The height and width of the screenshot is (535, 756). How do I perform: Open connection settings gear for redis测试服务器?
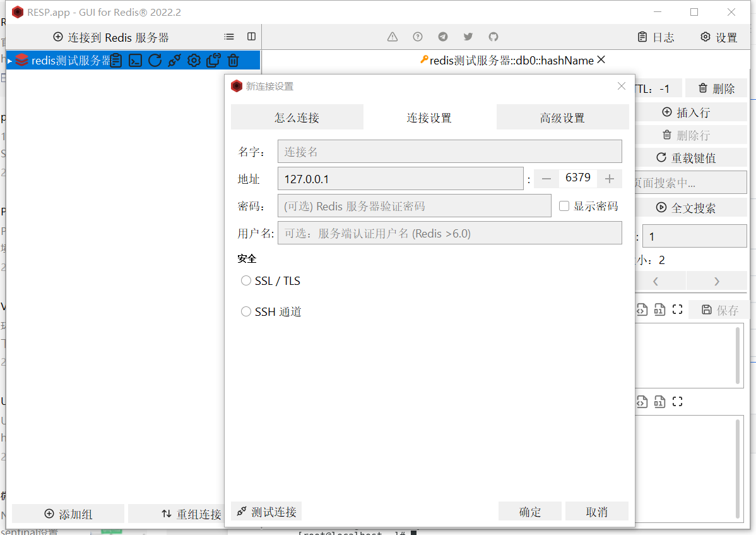194,61
